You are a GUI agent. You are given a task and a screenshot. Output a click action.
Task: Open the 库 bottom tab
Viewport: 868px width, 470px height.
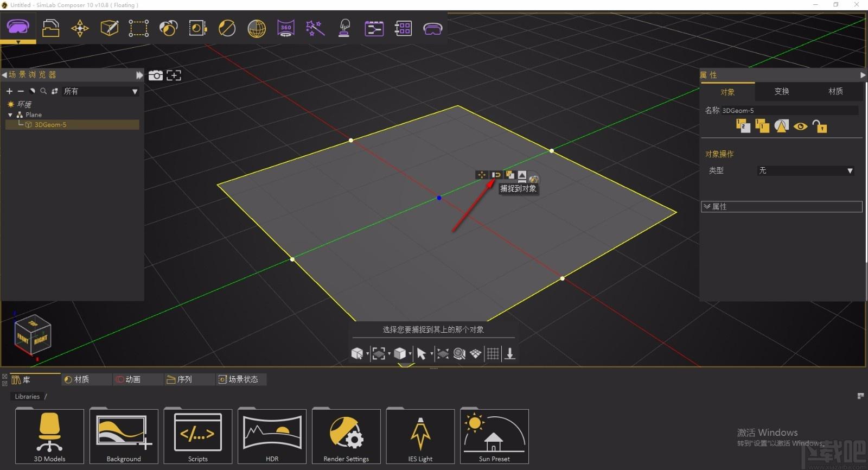click(35, 379)
